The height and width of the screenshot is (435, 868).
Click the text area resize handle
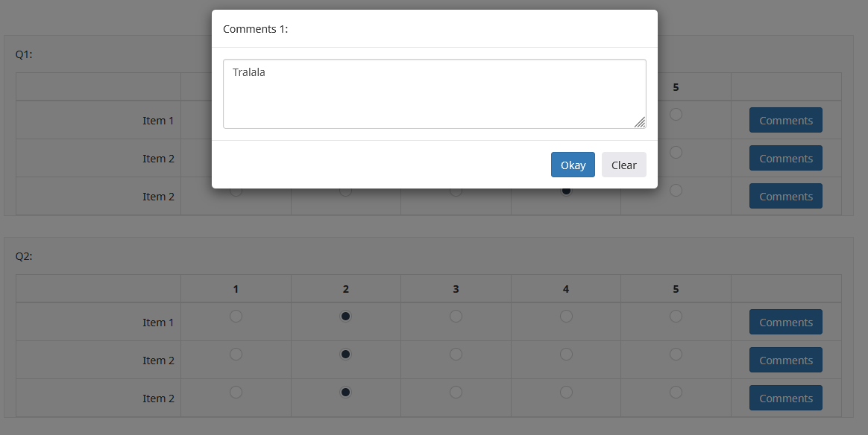click(x=640, y=122)
